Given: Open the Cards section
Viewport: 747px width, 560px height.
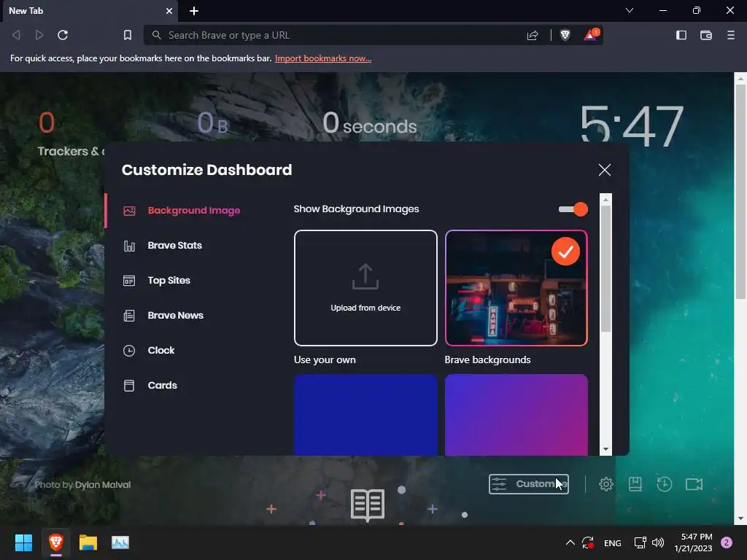Looking at the screenshot, I should point(150,385).
